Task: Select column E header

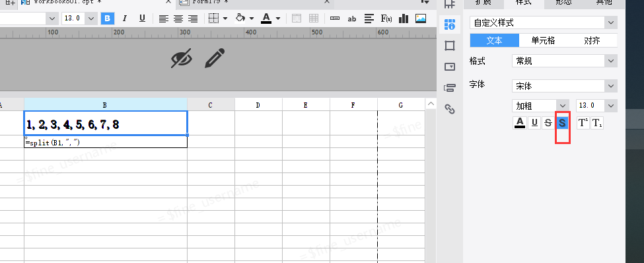Action: [306, 105]
